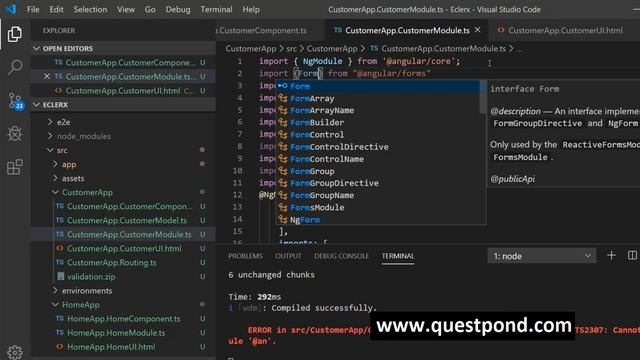Open the Explorer view in activity bar
Screen dimensions: 640x360
pyautogui.click(x=15, y=34)
